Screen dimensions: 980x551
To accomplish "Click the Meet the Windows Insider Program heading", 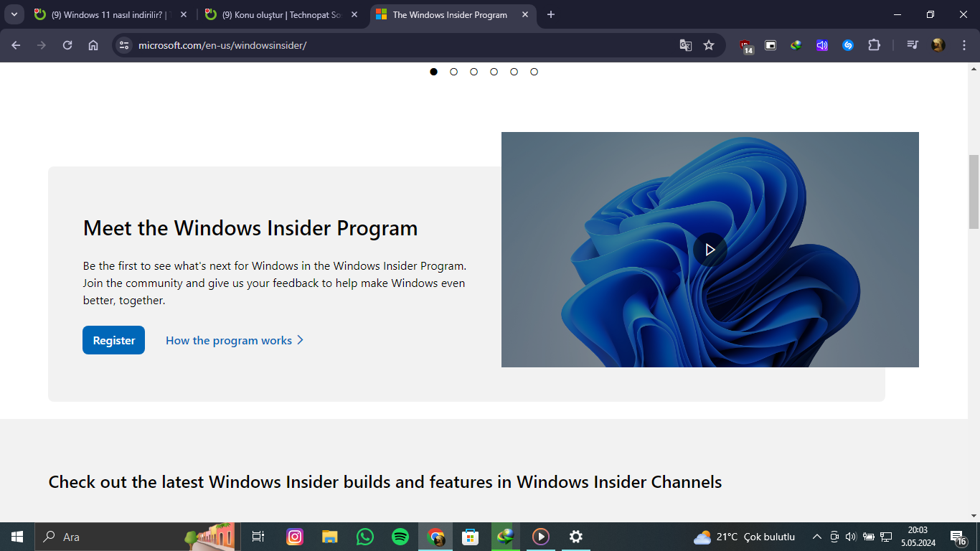I will click(250, 228).
